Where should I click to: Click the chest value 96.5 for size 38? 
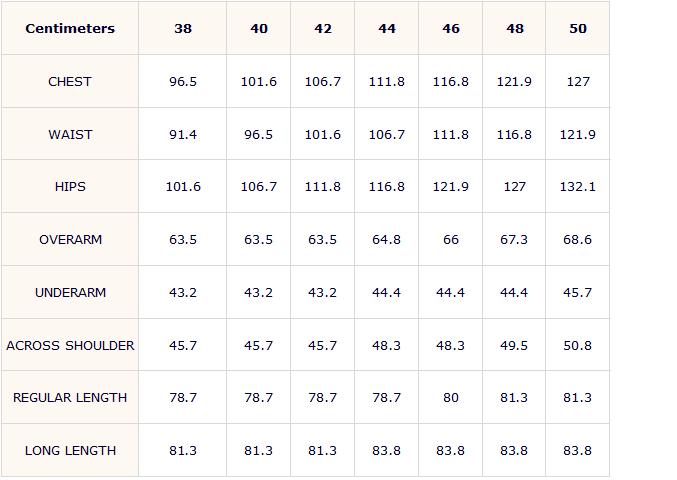point(183,82)
